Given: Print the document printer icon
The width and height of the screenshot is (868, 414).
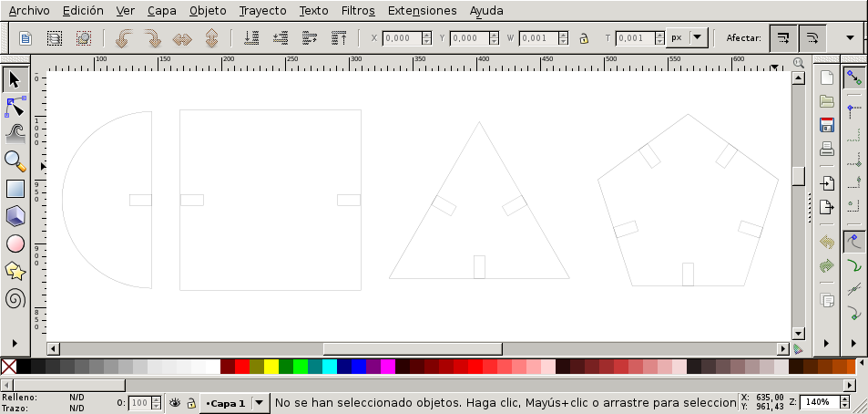Looking at the screenshot, I should pos(826,148).
